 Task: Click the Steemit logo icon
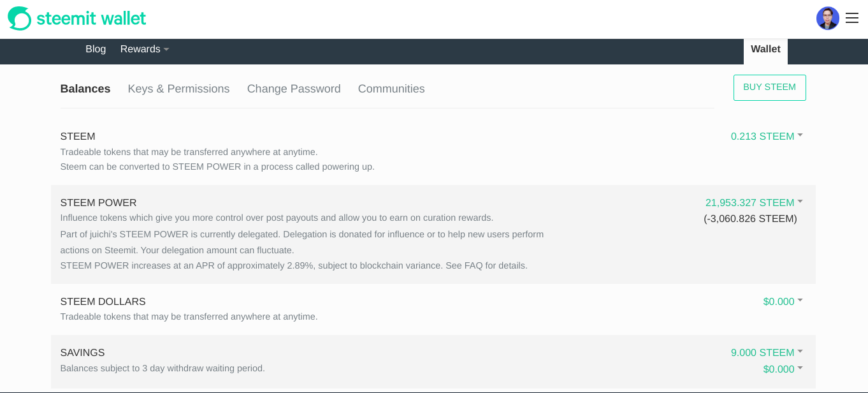(x=19, y=19)
